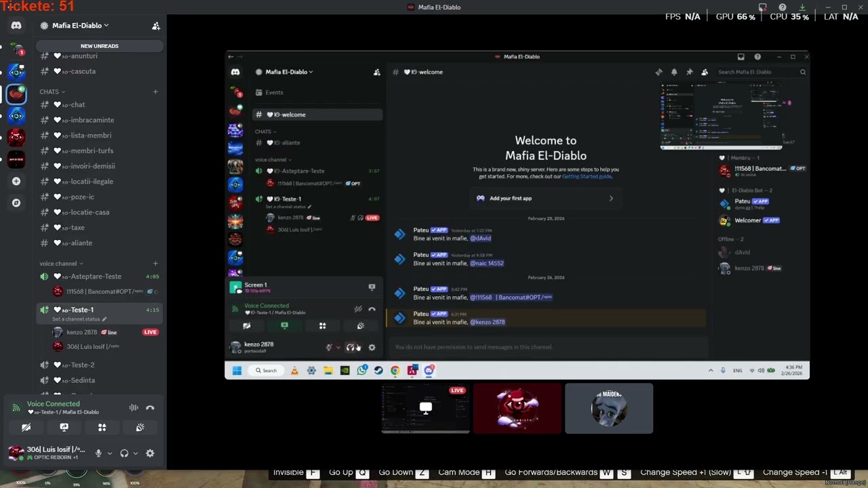Open the Activities launcher button
The image size is (868, 488).
point(102,428)
